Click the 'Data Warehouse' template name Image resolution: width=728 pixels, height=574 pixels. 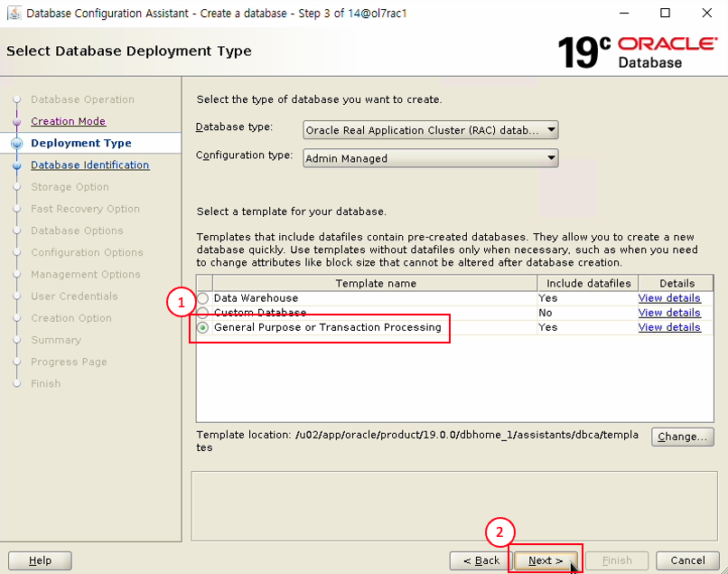256,298
